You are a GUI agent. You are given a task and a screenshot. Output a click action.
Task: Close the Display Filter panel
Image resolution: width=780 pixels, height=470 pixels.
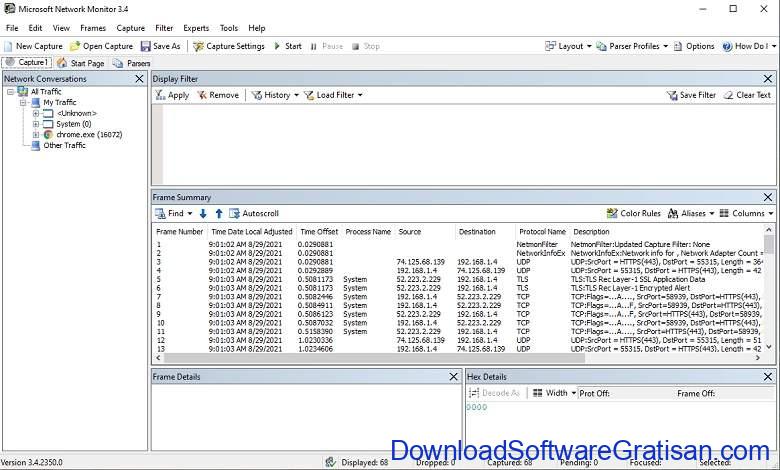pos(768,79)
